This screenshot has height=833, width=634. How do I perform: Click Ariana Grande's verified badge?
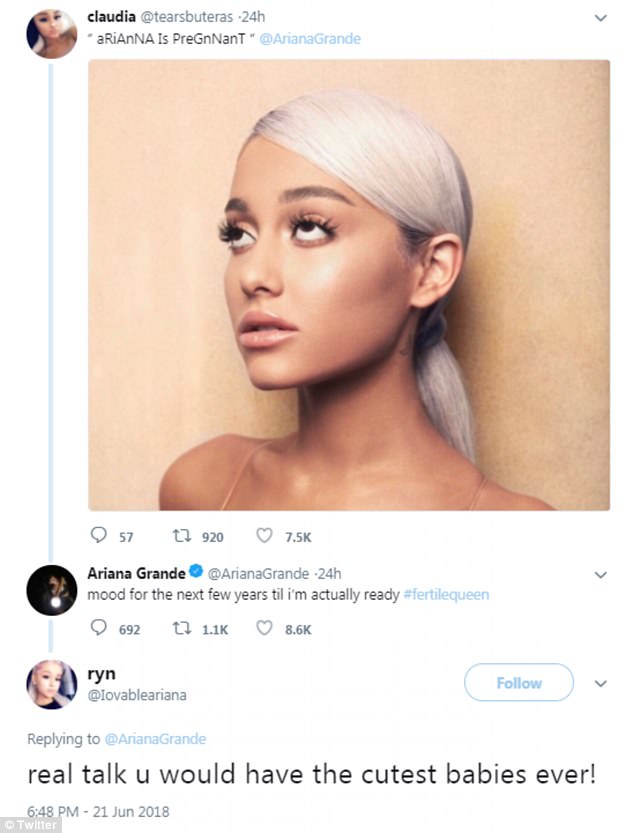point(196,573)
